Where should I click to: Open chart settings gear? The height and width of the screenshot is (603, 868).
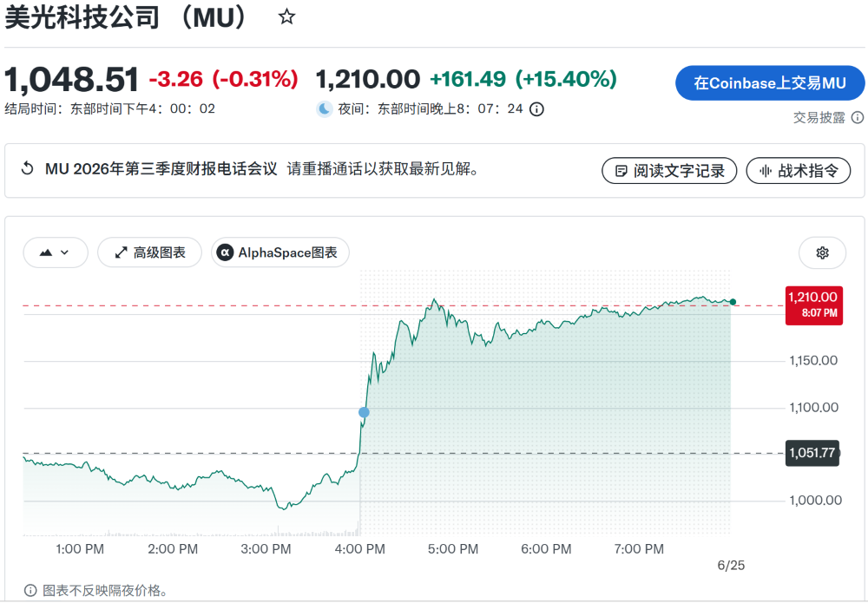coord(822,252)
